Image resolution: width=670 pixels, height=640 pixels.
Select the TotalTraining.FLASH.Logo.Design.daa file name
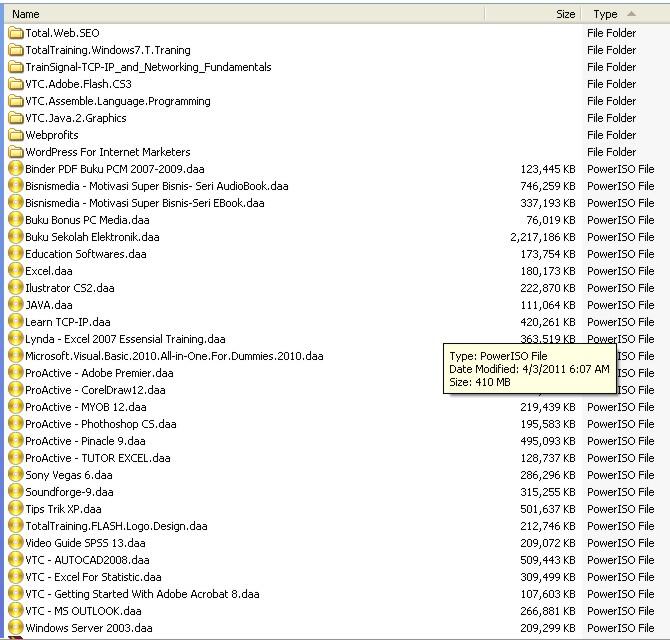click(x=116, y=526)
